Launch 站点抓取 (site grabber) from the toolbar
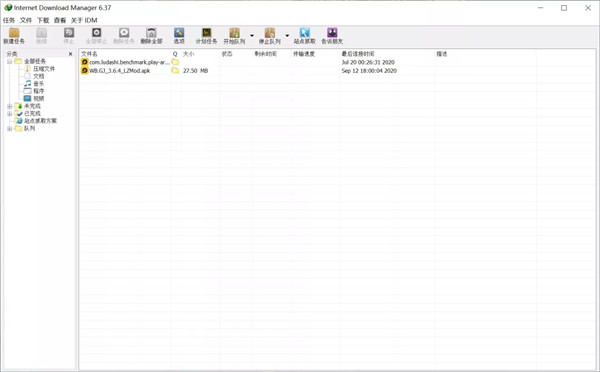Image resolution: width=600 pixels, height=372 pixels. (305, 36)
